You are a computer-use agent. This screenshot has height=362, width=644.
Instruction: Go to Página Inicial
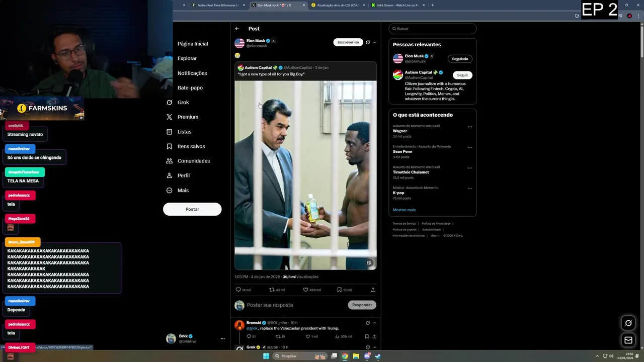pos(193,44)
